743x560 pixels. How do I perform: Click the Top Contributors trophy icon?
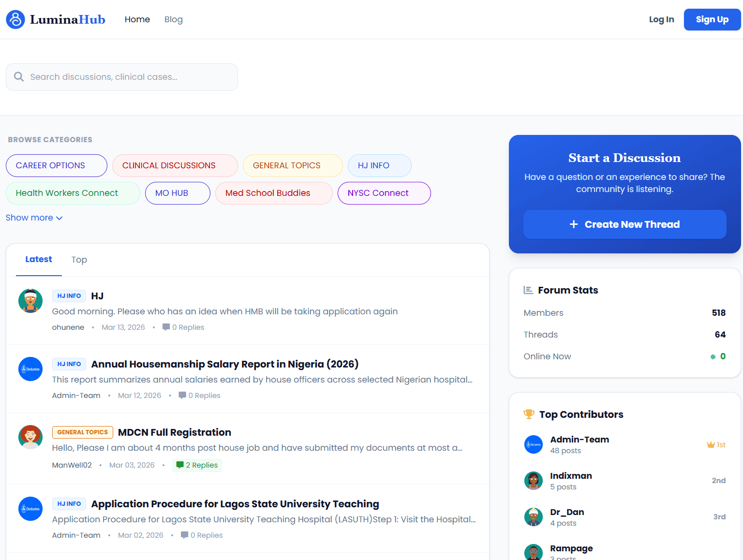coord(529,414)
